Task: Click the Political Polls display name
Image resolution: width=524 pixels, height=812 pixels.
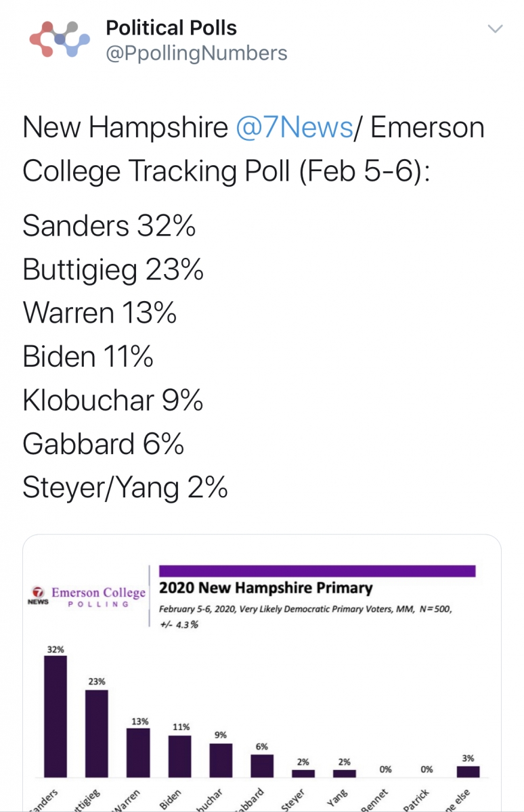Action: 171,28
